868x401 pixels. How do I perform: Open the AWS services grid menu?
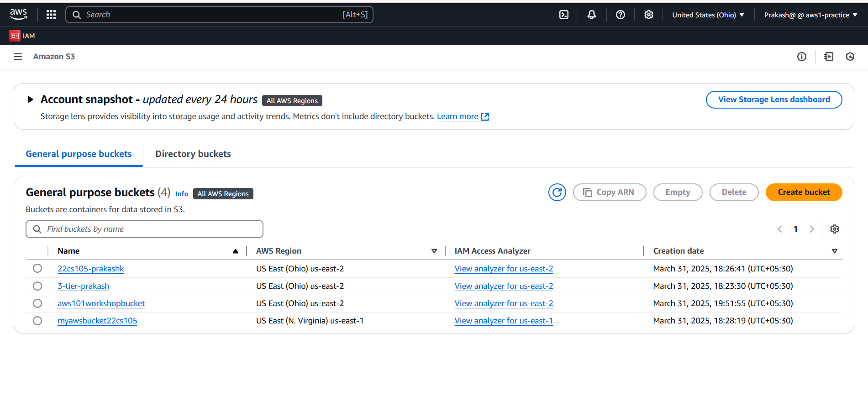click(x=51, y=15)
